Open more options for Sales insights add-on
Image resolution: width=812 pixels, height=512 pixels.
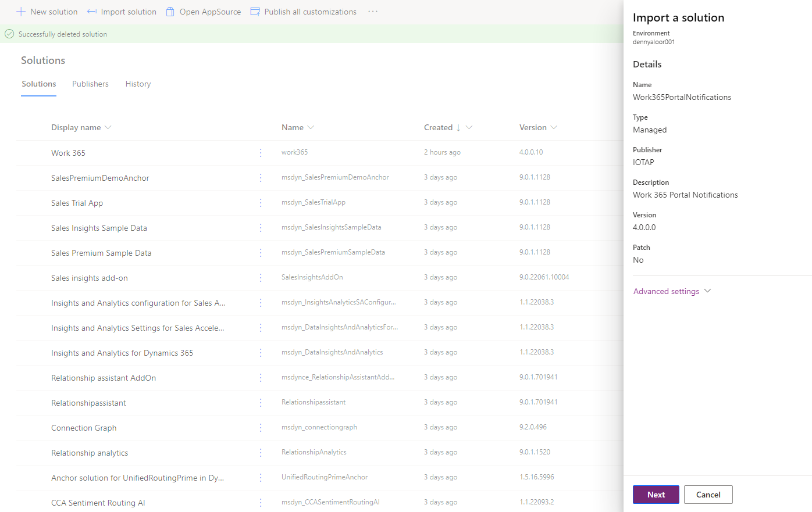point(261,278)
